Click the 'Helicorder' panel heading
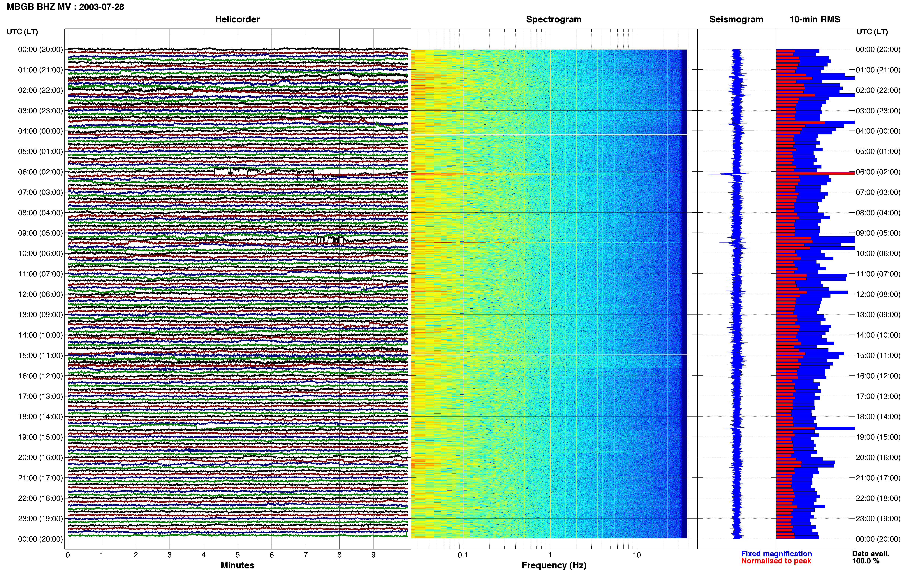The height and width of the screenshot is (578, 924). [x=237, y=20]
